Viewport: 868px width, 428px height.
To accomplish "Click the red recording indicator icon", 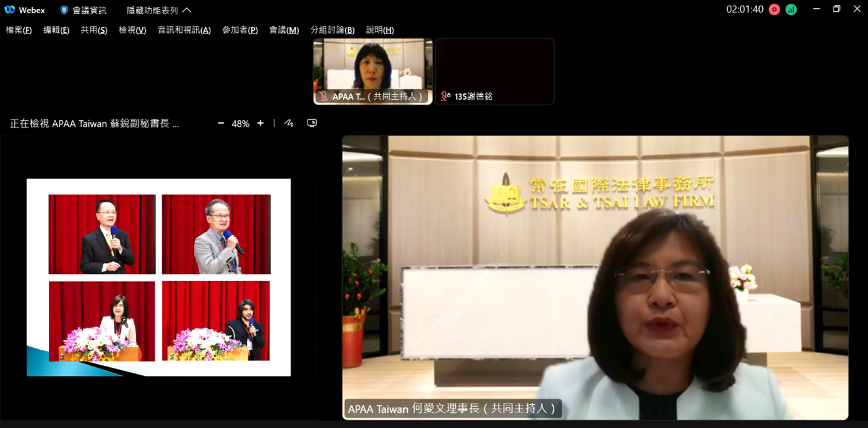I will pos(775,9).
